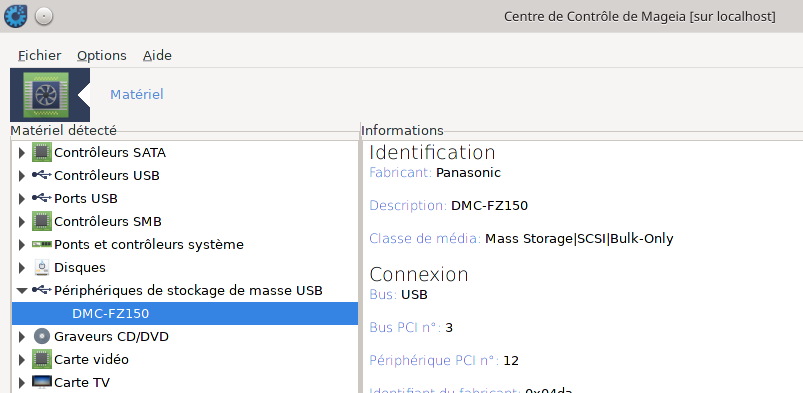803x393 pixels.
Task: Select the Contrôleurs SMB label
Action: tap(108, 221)
